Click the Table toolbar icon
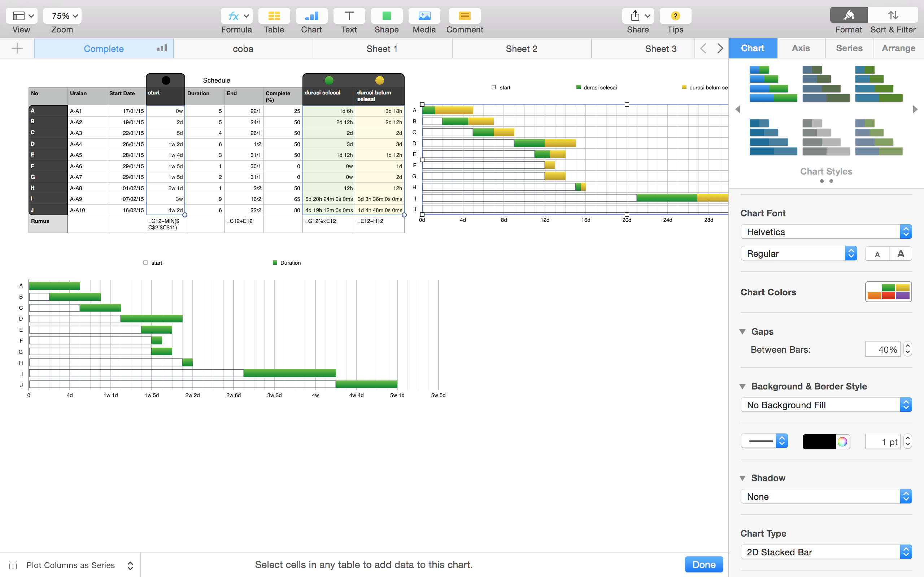This screenshot has width=924, height=577. pos(274,16)
